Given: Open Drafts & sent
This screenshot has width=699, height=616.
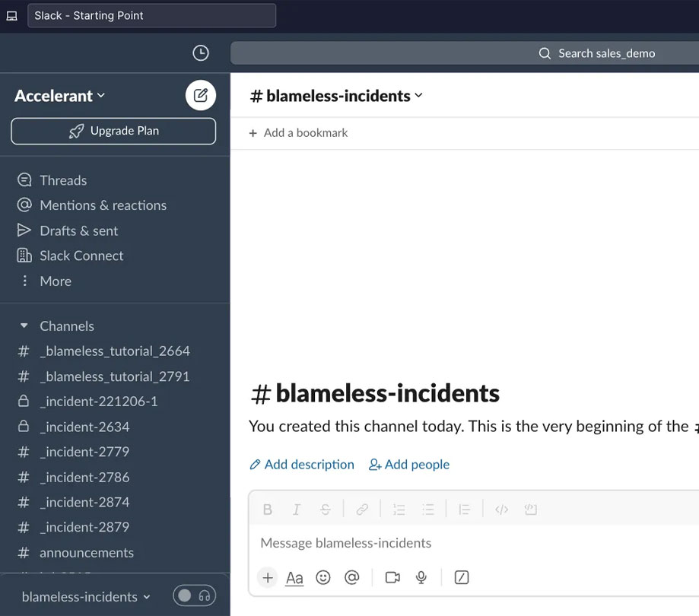Looking at the screenshot, I should click(x=68, y=230).
